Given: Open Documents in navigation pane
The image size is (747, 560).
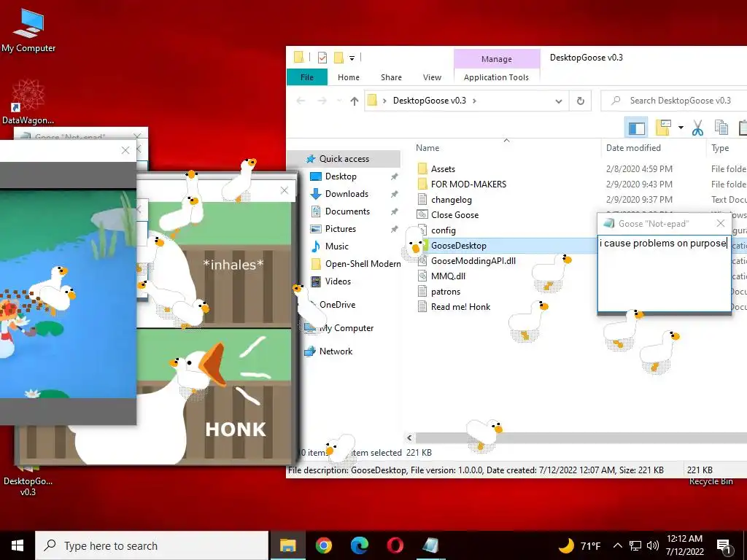Looking at the screenshot, I should (347, 211).
